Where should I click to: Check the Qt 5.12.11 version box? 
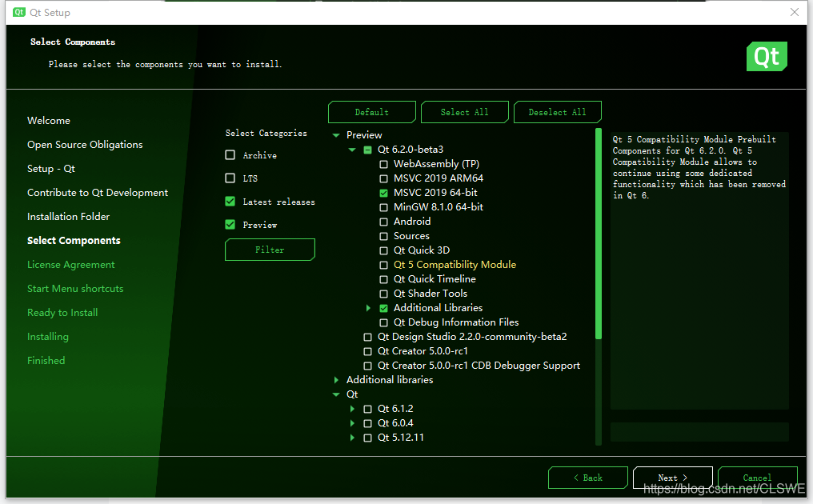[x=367, y=438]
